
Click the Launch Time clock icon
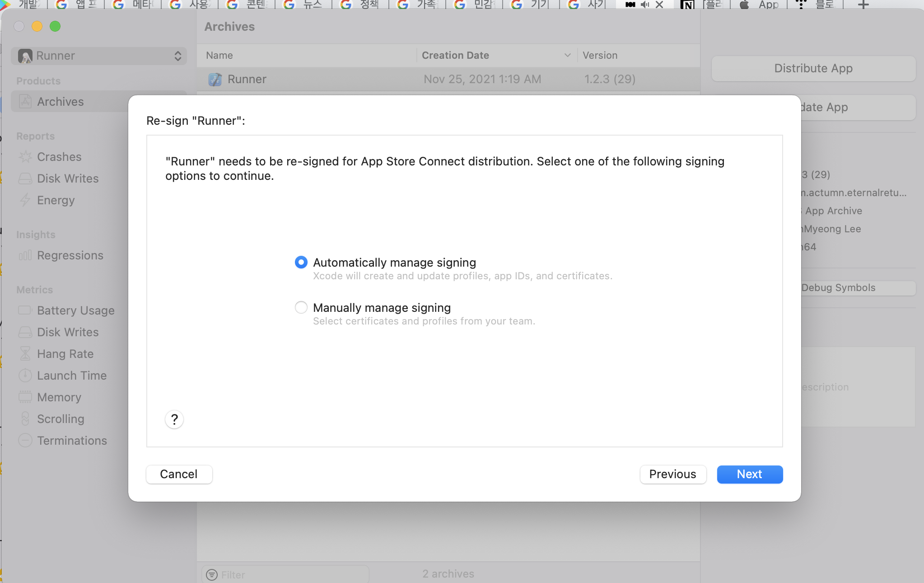(x=25, y=376)
